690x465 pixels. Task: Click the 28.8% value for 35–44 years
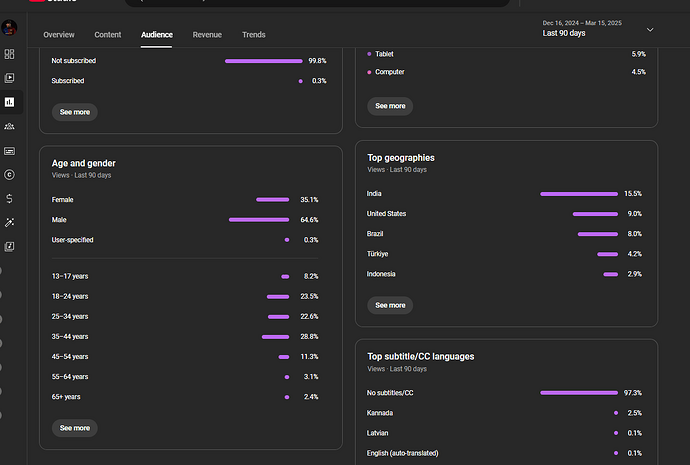pos(309,337)
